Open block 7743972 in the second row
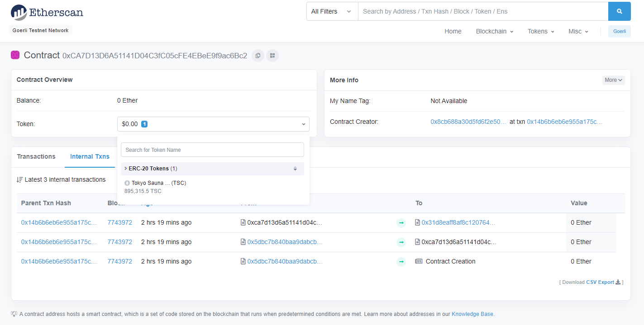 coord(120,242)
